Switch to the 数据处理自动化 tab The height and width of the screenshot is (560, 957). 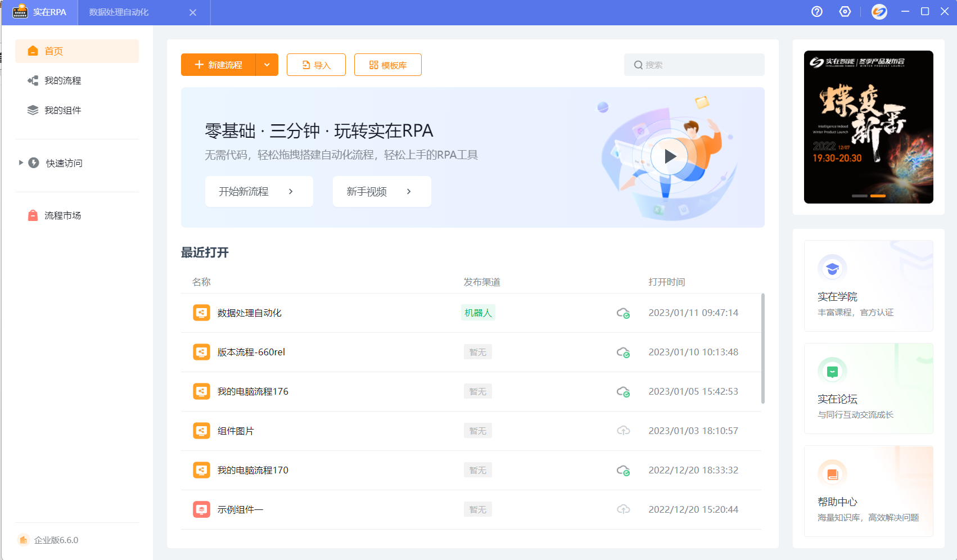pyautogui.click(x=119, y=12)
